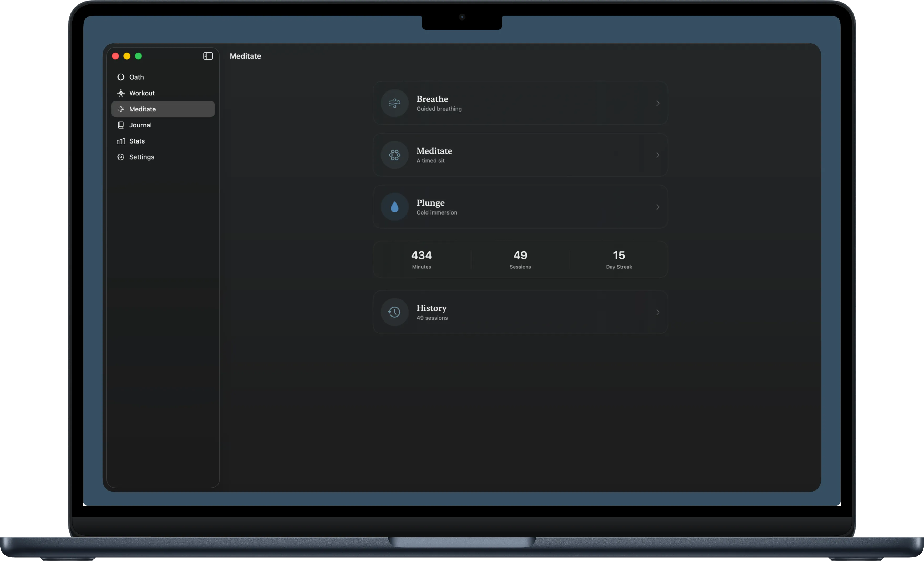The image size is (924, 561).
Task: Click the 434 Minutes statistic
Action: [x=422, y=259]
